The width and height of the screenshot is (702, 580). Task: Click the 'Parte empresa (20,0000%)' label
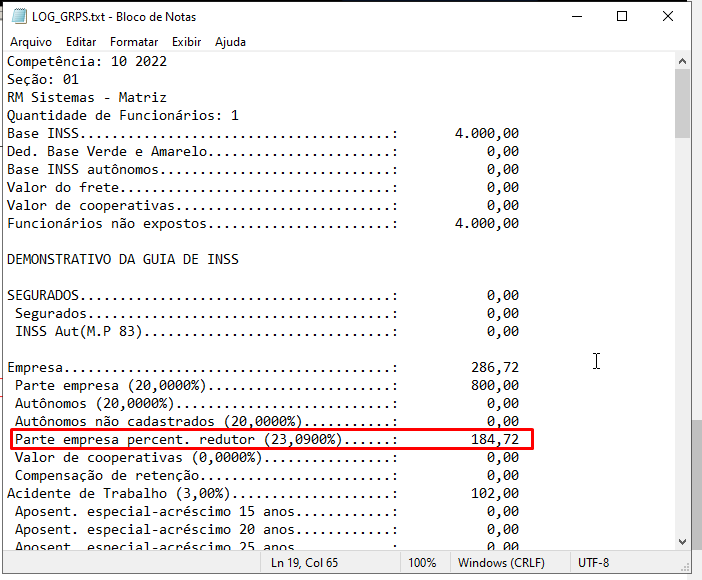point(111,385)
